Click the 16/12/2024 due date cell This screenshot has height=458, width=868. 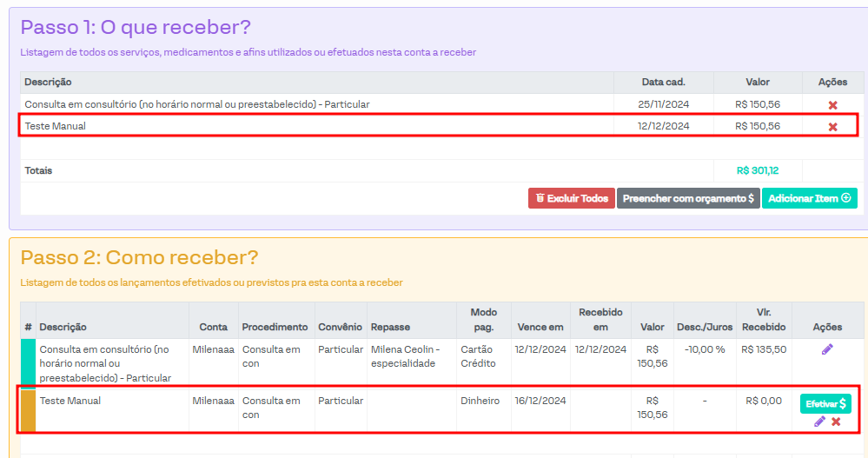tap(540, 402)
